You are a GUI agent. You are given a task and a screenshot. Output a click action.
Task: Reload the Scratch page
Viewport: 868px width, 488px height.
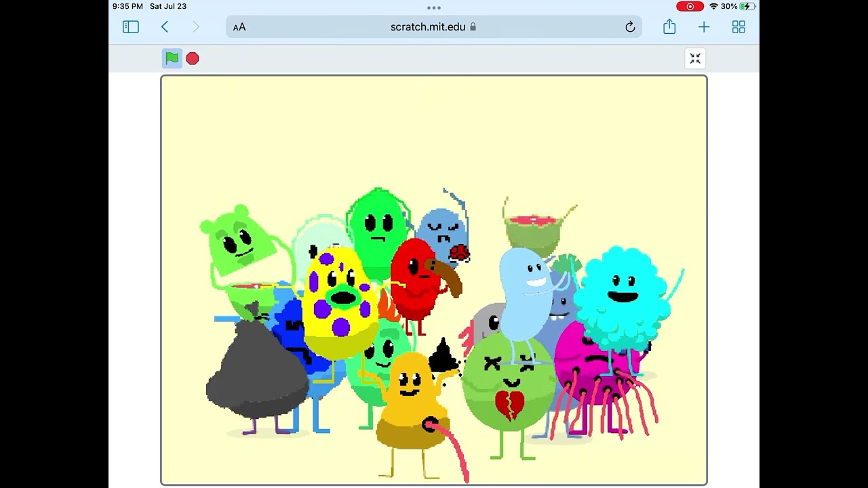point(630,27)
